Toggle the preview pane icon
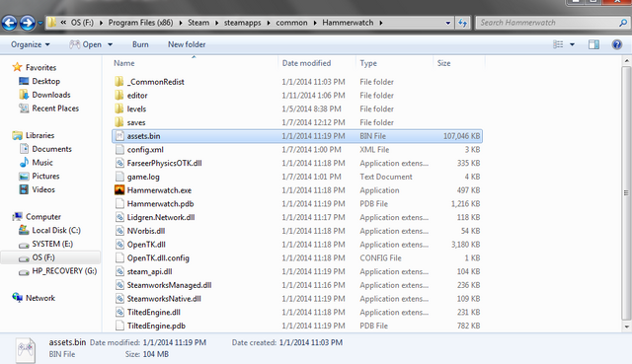The height and width of the screenshot is (364, 632). click(593, 44)
